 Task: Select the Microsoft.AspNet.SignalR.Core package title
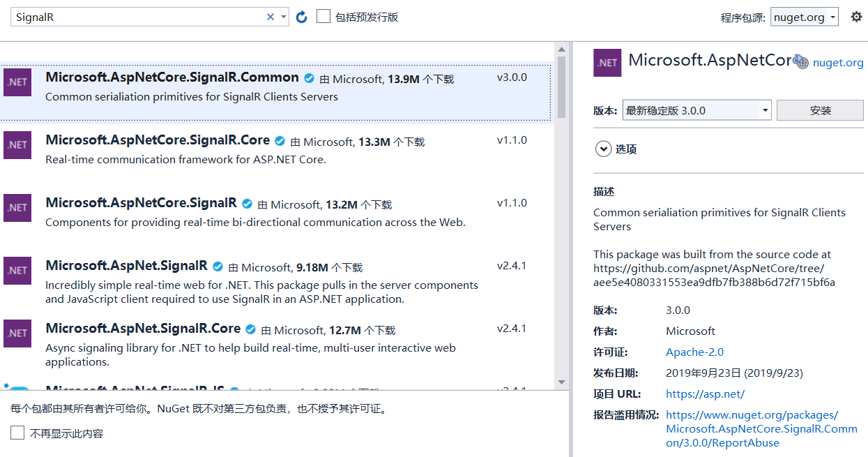point(143,329)
